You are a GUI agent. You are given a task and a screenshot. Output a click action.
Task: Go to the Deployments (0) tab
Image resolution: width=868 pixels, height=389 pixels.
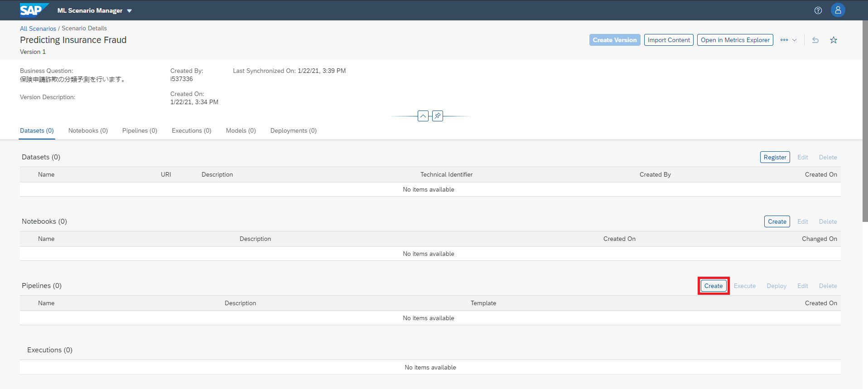(x=293, y=130)
